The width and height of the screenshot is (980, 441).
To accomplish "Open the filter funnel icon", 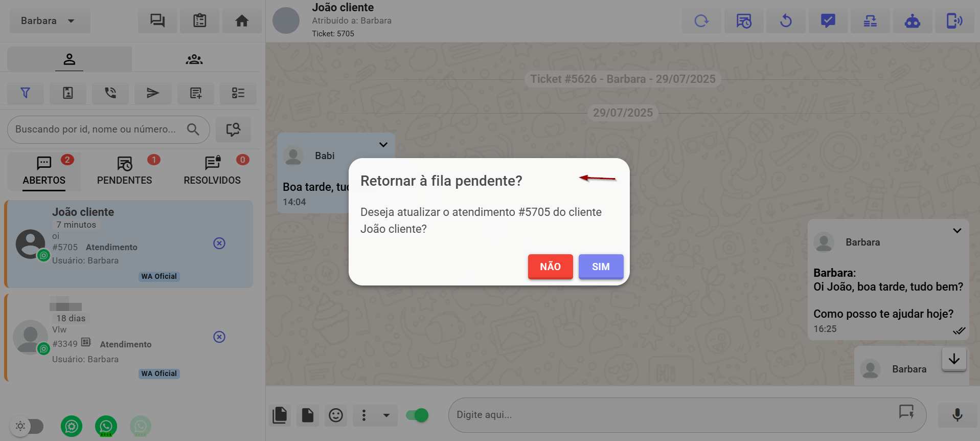I will click(x=25, y=93).
